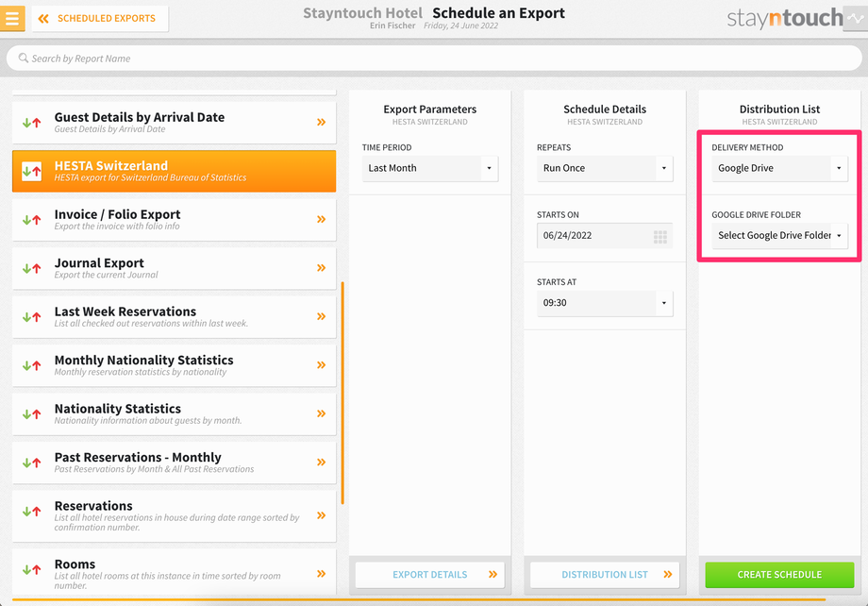Click the Invoice / Folio Export arrows icon
Screen dimensions: 868x606
pos(31,220)
